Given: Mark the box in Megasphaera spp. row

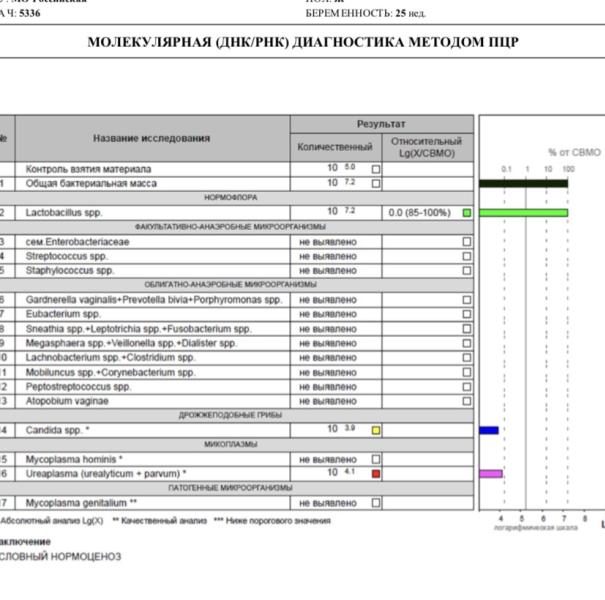Looking at the screenshot, I should coord(467,343).
